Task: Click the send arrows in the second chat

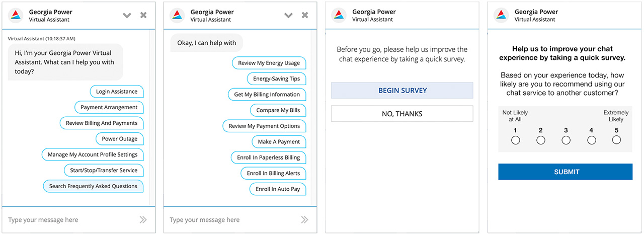Action: 304,219
